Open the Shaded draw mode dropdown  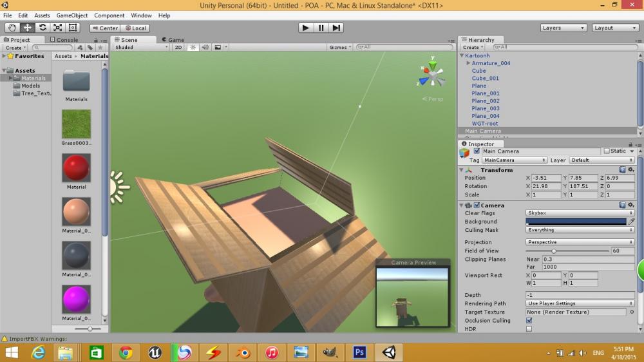(141, 47)
